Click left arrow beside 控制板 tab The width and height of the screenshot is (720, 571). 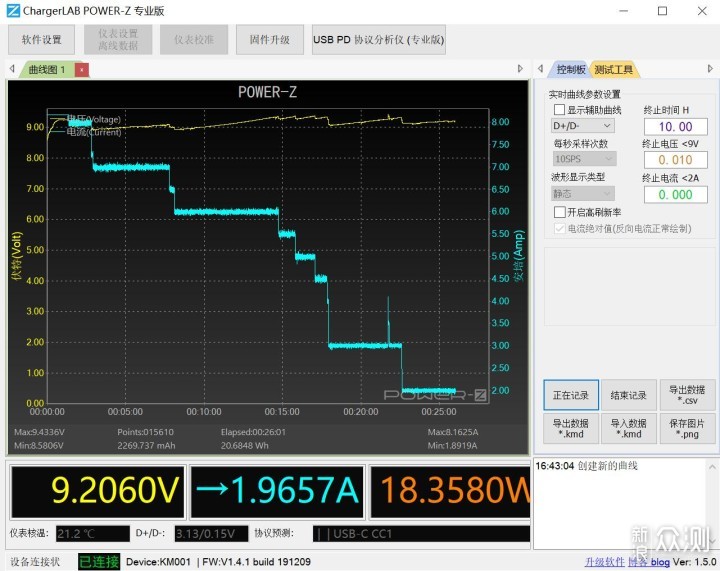540,69
